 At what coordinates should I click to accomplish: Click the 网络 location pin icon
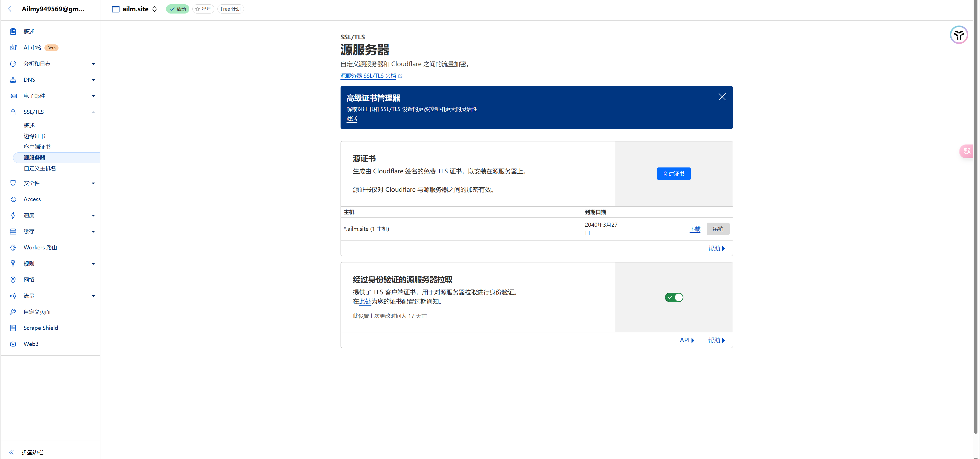click(13, 280)
